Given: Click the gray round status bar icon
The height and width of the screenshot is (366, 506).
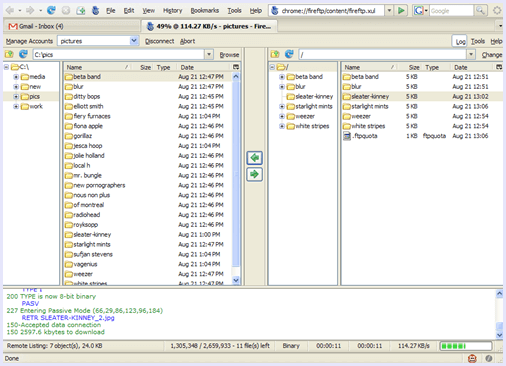Looking at the screenshot, I should point(489,359).
